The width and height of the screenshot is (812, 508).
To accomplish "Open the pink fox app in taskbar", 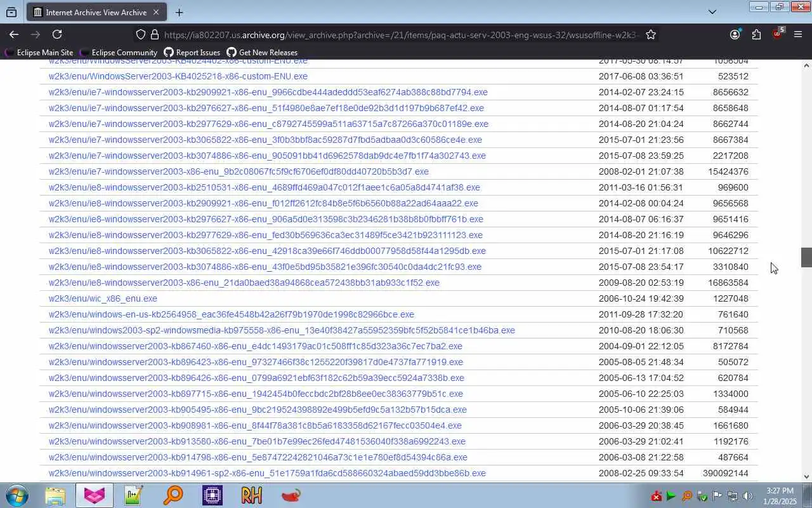I will tap(95, 495).
